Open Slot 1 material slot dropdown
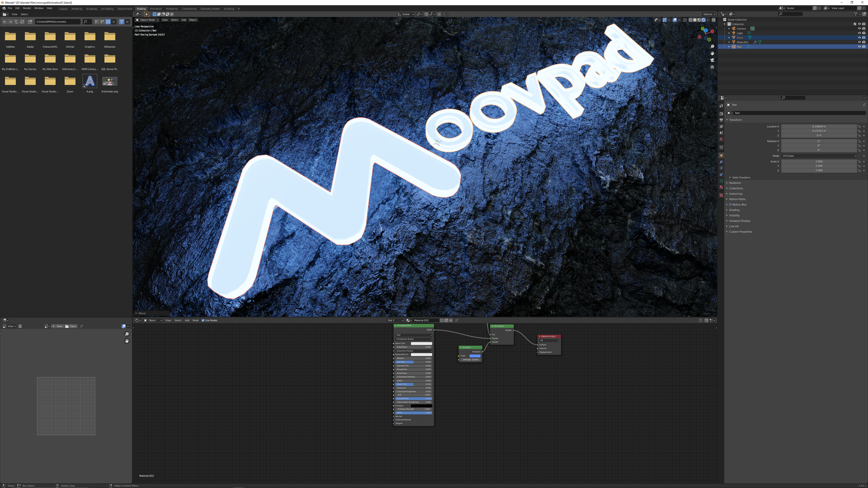 pos(395,320)
